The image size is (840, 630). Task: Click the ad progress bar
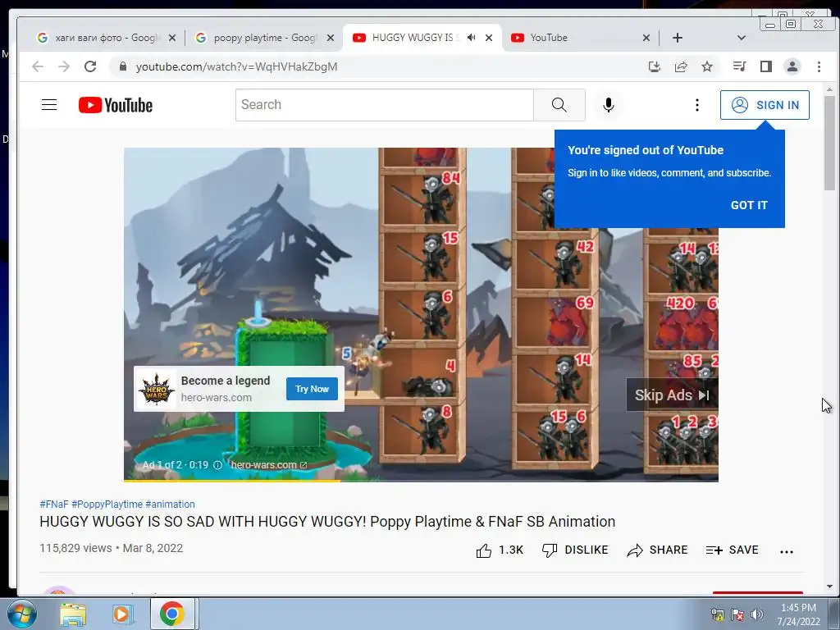click(421, 481)
